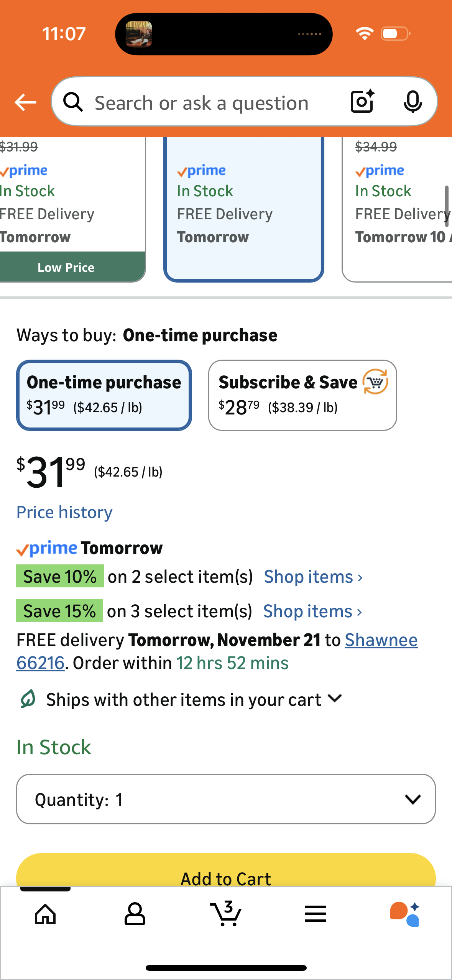Open the hamburger menu icon

316,914
